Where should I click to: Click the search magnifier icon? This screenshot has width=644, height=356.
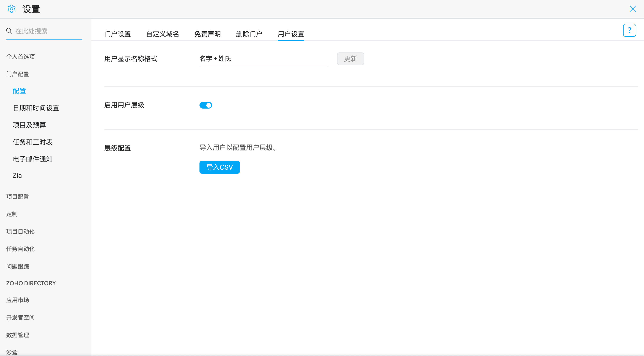coord(9,31)
